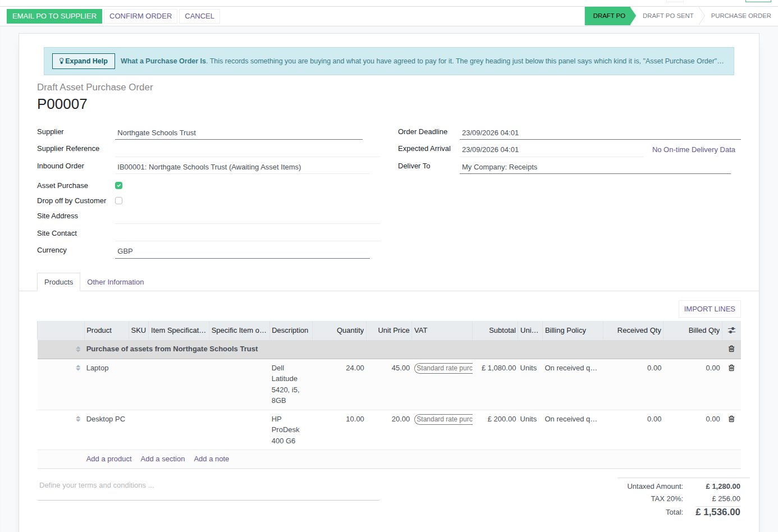The image size is (778, 532).
Task: Click Add a section link
Action: coord(163,459)
